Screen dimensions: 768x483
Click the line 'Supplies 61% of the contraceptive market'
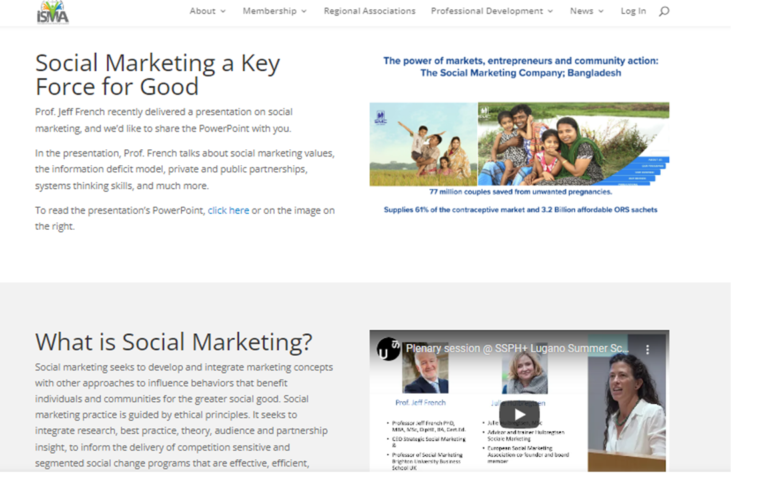520,210
